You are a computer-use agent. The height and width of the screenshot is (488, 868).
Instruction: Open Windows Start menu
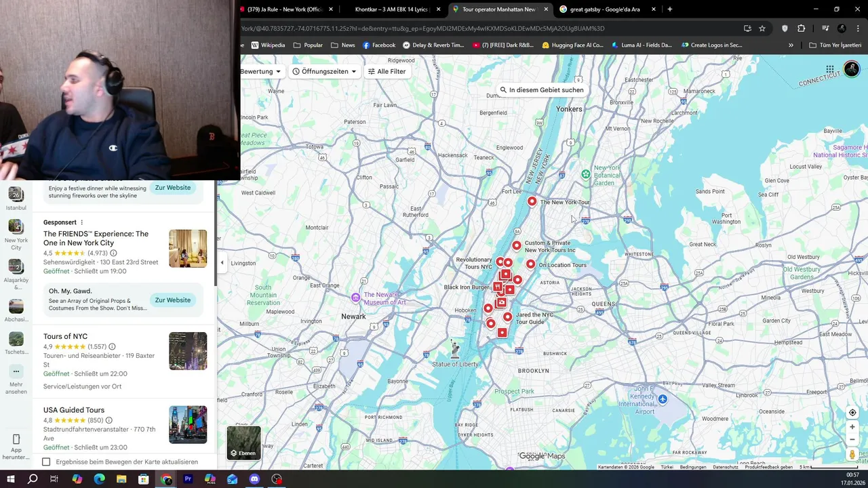click(x=11, y=479)
